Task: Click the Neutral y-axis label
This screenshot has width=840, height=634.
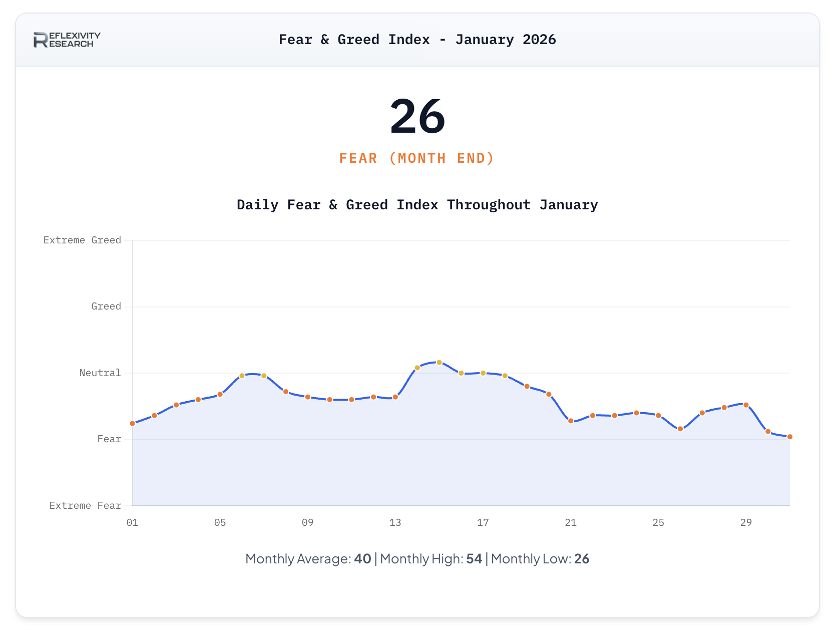Action: coord(100,373)
